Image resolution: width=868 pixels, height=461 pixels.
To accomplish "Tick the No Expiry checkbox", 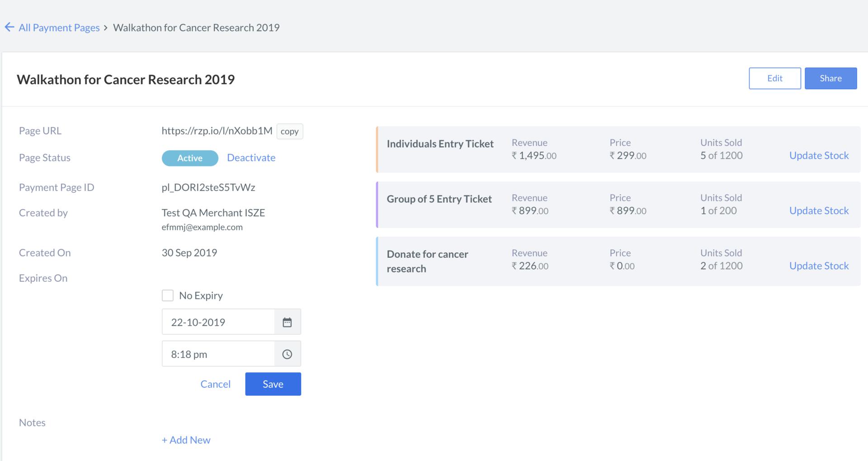I will 168,295.
